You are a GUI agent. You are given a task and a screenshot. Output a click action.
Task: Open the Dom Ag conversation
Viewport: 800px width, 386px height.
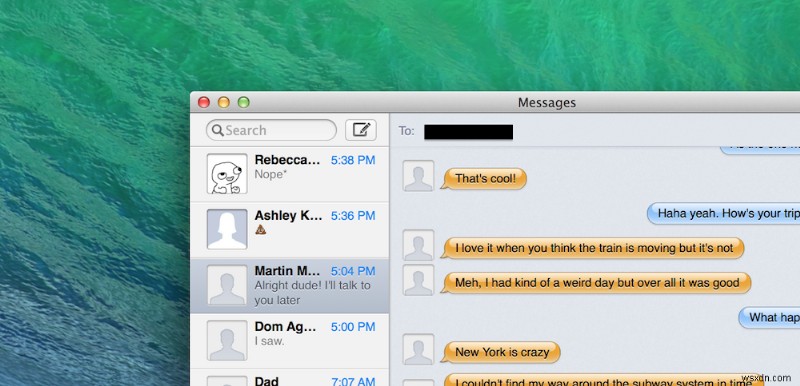click(x=289, y=341)
